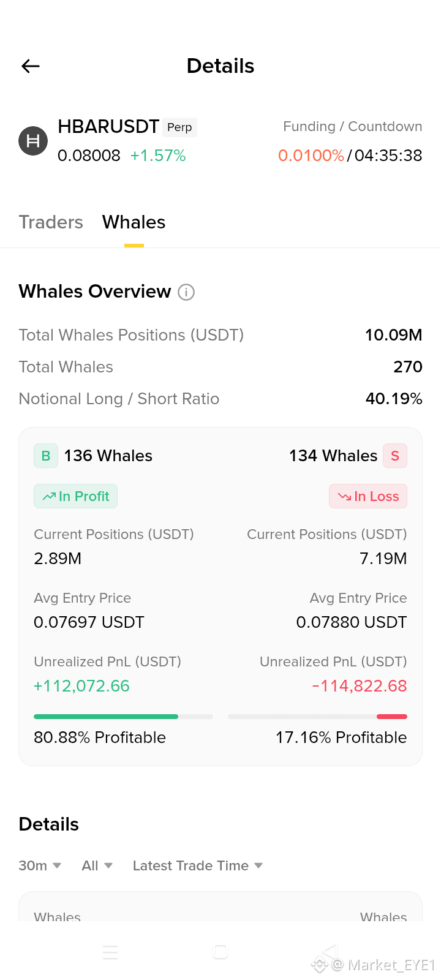The width and height of the screenshot is (441, 980).
Task: Go back using the arrow icon
Action: click(x=31, y=66)
